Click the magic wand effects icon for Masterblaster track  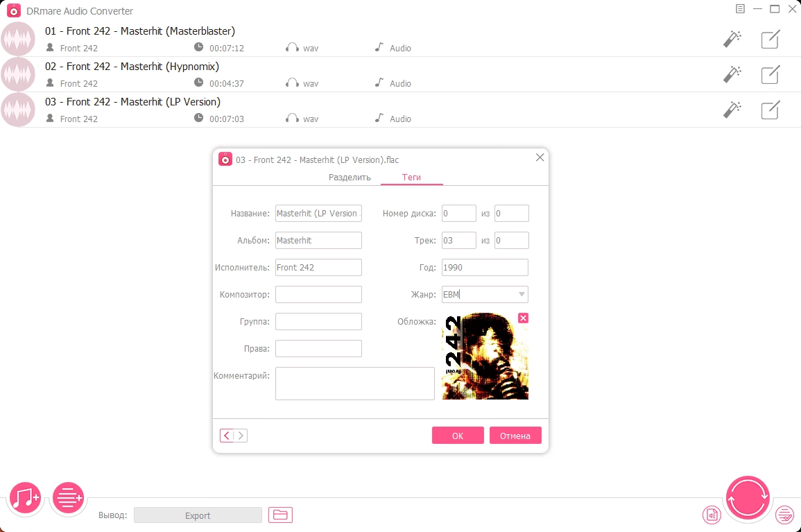(x=732, y=39)
